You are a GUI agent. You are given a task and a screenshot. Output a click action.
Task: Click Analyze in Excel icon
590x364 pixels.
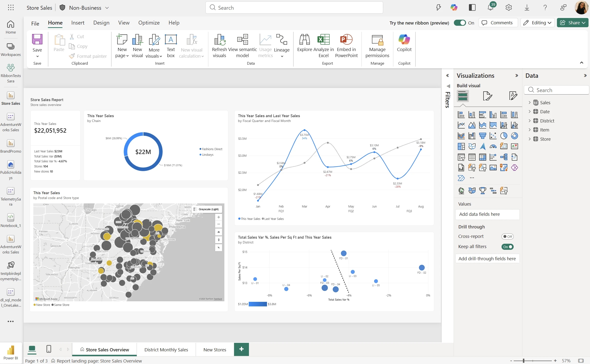pos(323,39)
